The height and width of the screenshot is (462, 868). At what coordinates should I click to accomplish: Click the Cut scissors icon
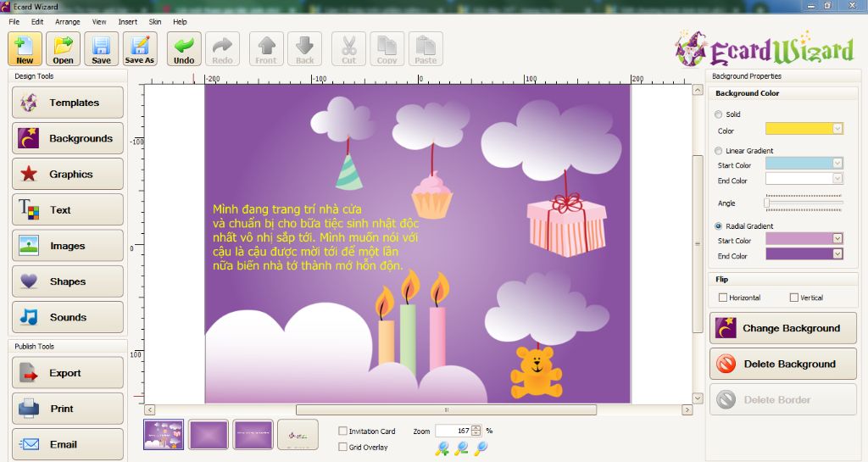[x=348, y=48]
